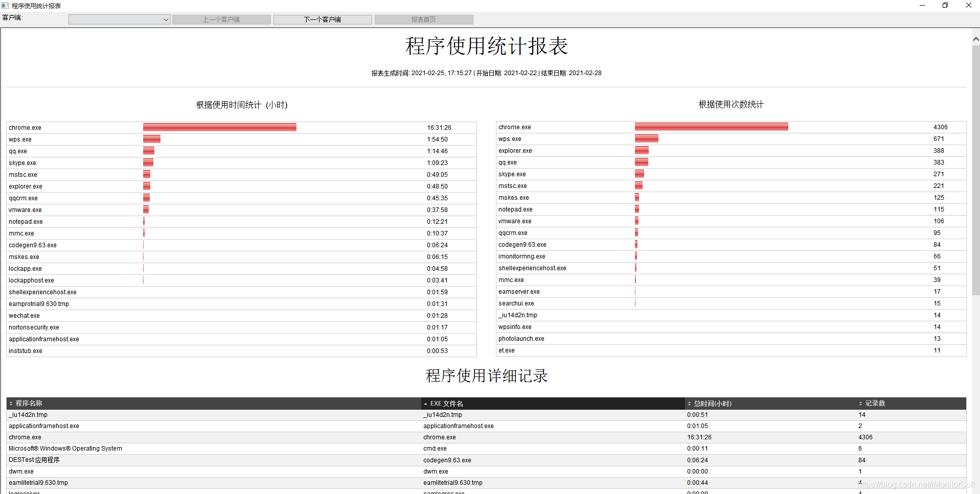Click the 上一个客户端 previous client button
Viewport: 980px width, 494px height.
pos(221,19)
